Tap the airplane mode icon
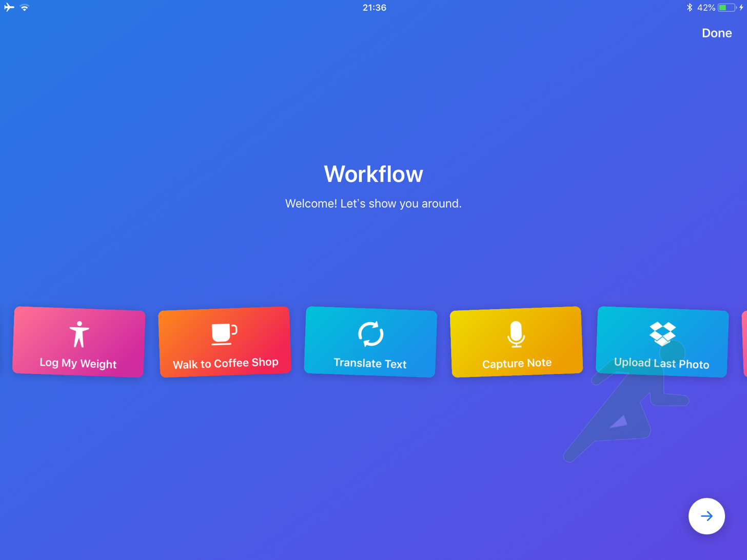This screenshot has height=560, width=747. pos(9,8)
